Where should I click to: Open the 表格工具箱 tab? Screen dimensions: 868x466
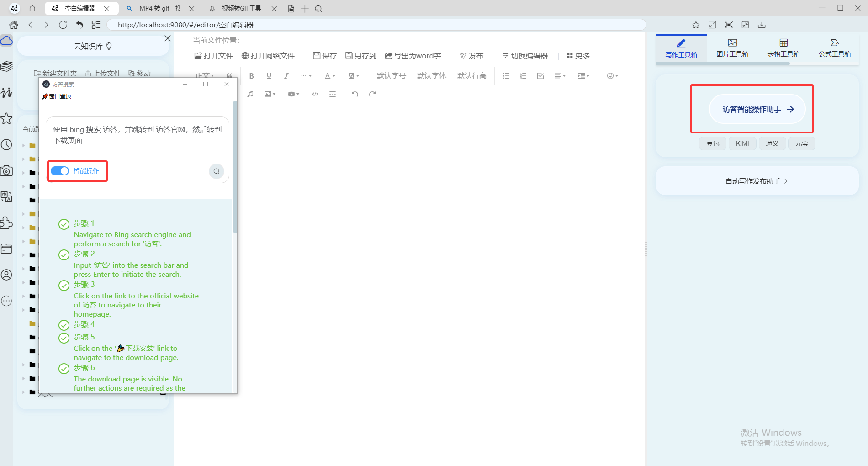tap(783, 48)
